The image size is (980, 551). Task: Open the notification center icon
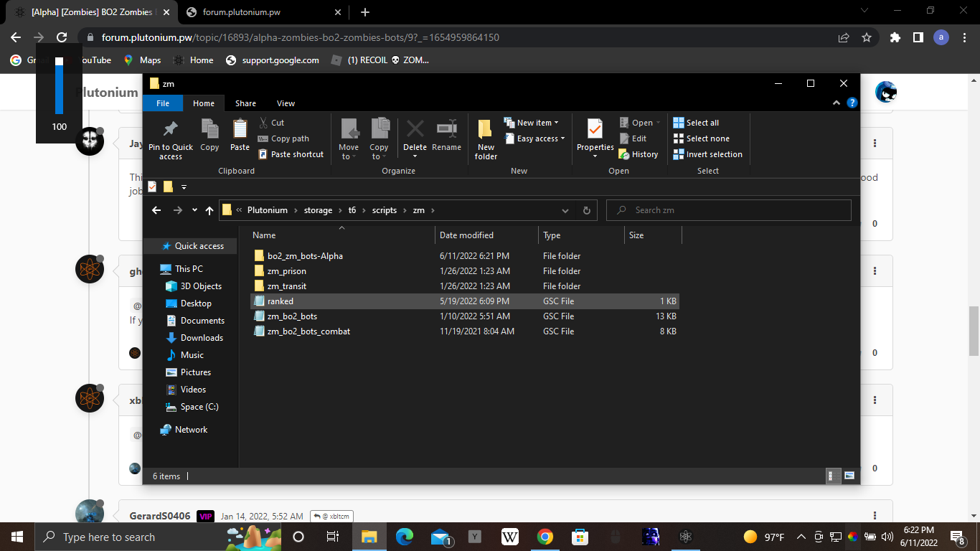point(957,537)
